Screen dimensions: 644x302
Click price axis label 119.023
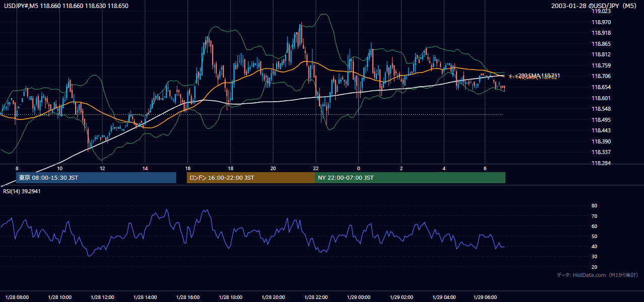click(x=601, y=11)
